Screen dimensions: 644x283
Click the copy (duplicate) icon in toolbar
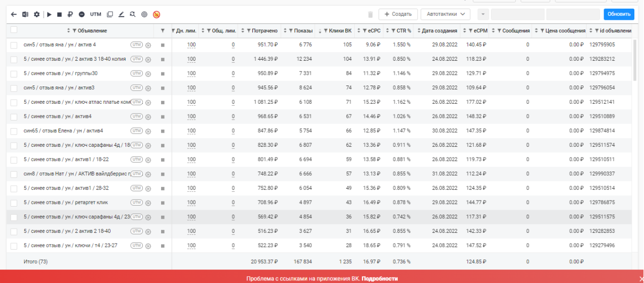coord(110,14)
